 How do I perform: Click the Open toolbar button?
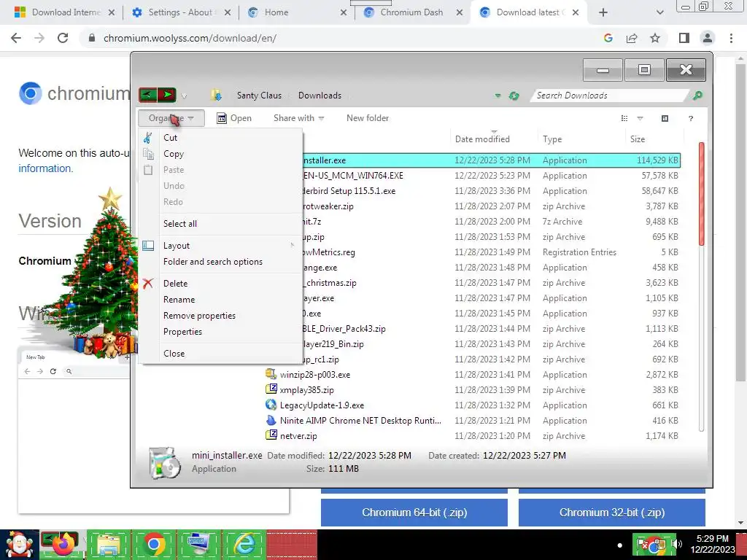(234, 118)
